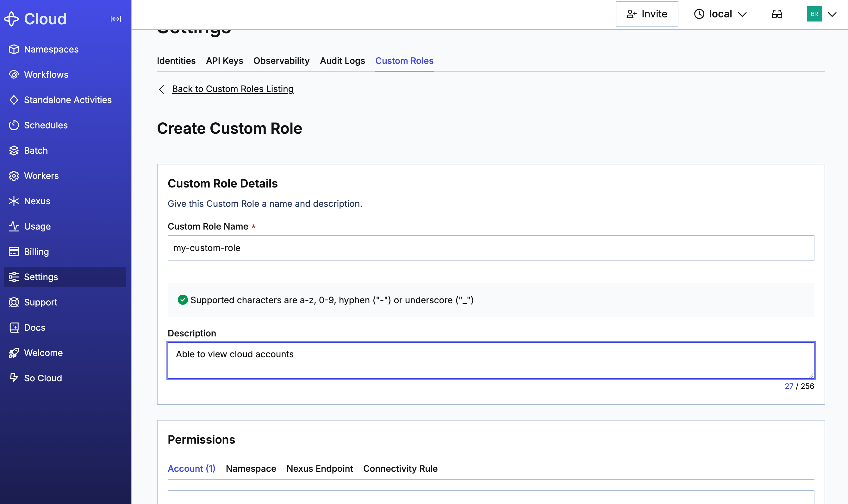Click the Namespaces cube icon
Viewport: 848px width, 504px height.
click(14, 49)
